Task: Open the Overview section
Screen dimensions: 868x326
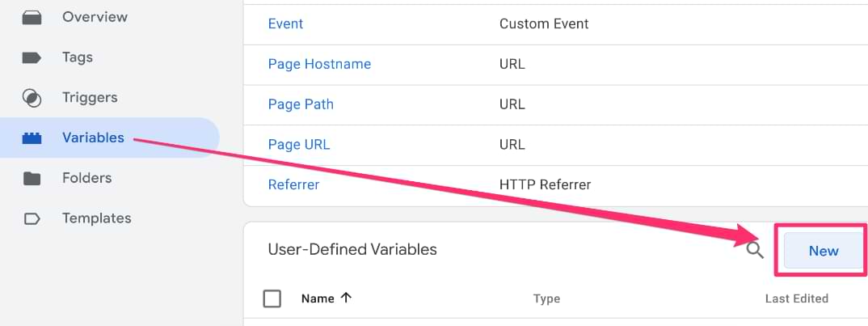Action: (95, 17)
